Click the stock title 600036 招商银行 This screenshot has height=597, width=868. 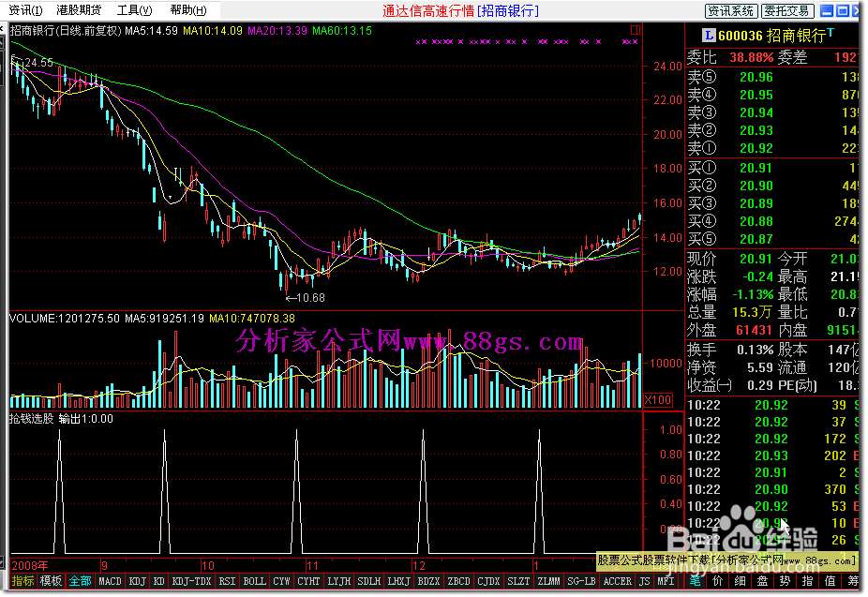pyautogui.click(x=771, y=36)
